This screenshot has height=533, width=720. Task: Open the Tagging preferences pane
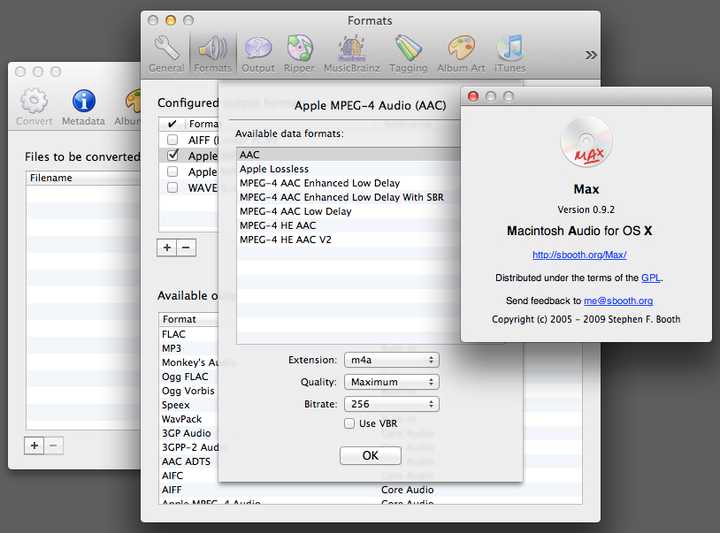tap(408, 54)
